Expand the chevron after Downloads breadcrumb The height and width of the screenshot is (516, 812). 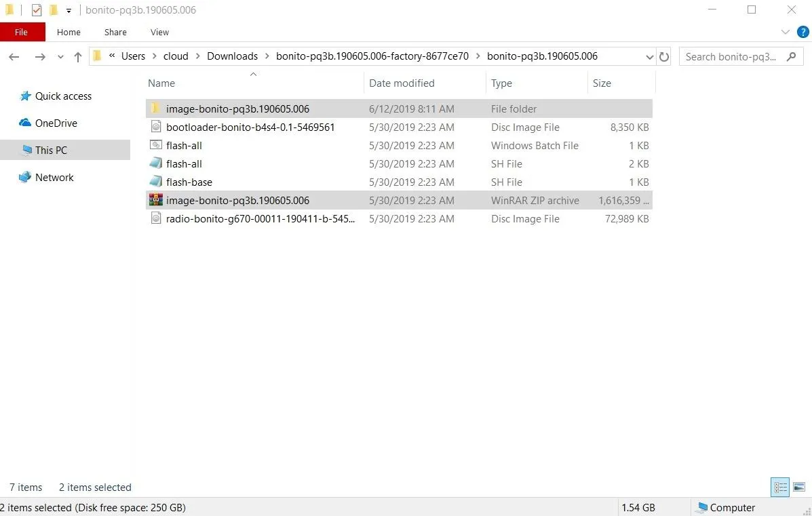point(267,56)
